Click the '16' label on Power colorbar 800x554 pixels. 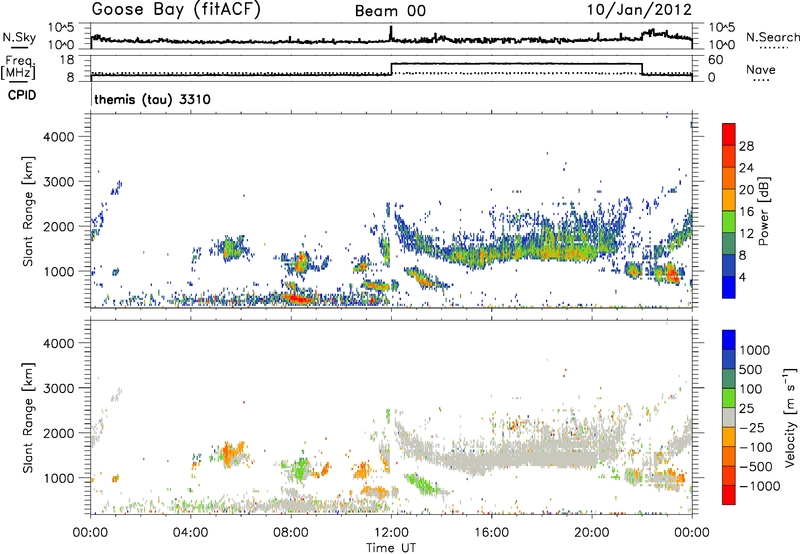pyautogui.click(x=746, y=212)
